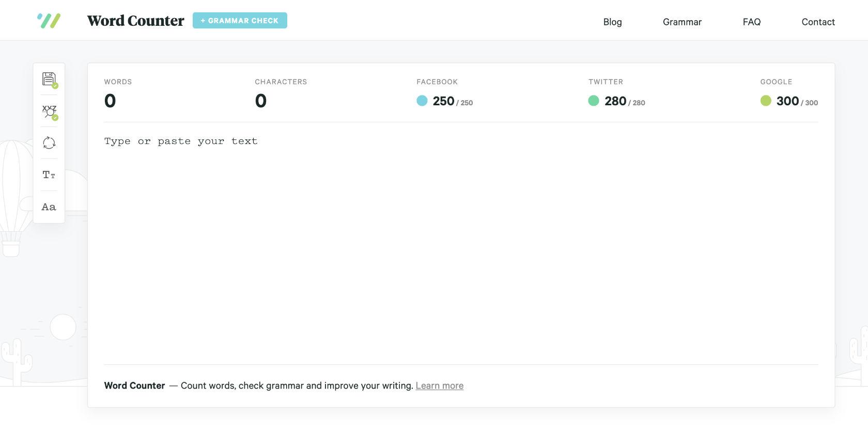868x433 pixels.
Task: Click the circular arrows icon in the sidebar
Action: click(x=49, y=143)
